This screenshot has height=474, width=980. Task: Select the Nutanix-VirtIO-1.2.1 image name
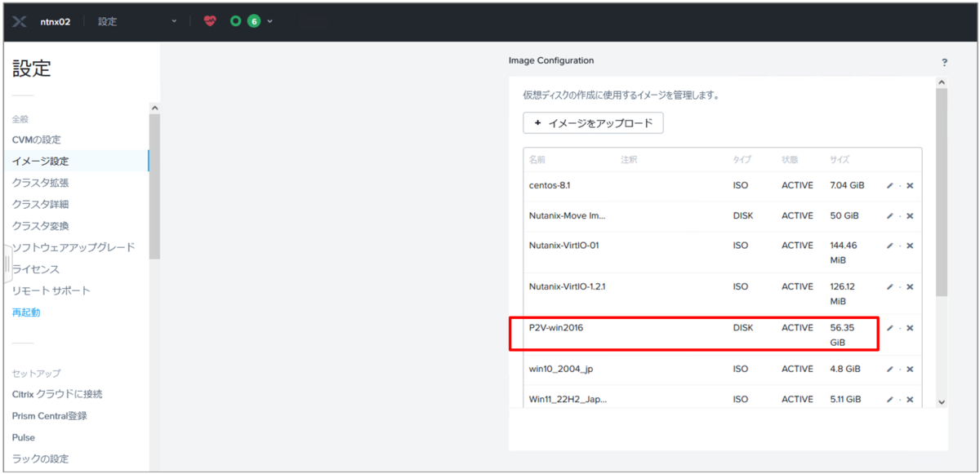567,287
